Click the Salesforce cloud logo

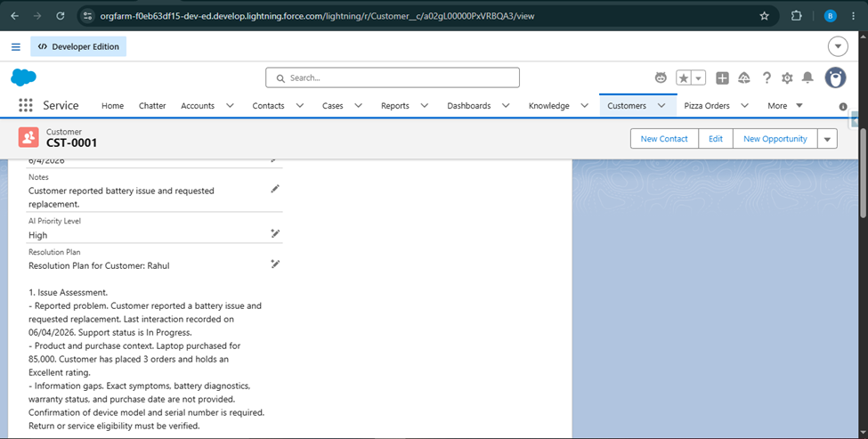coord(23,77)
